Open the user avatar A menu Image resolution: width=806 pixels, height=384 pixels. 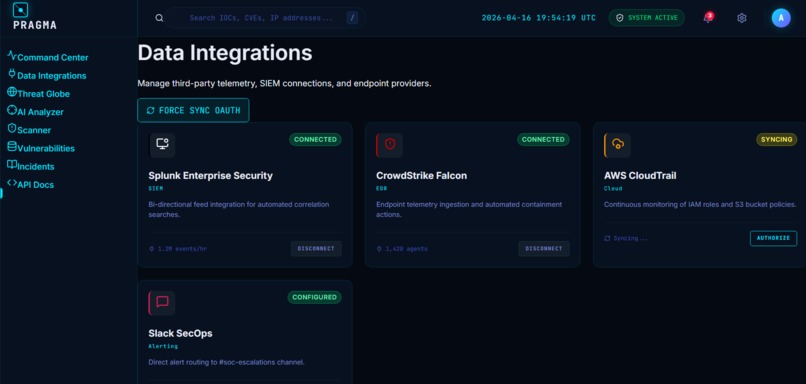tap(781, 18)
